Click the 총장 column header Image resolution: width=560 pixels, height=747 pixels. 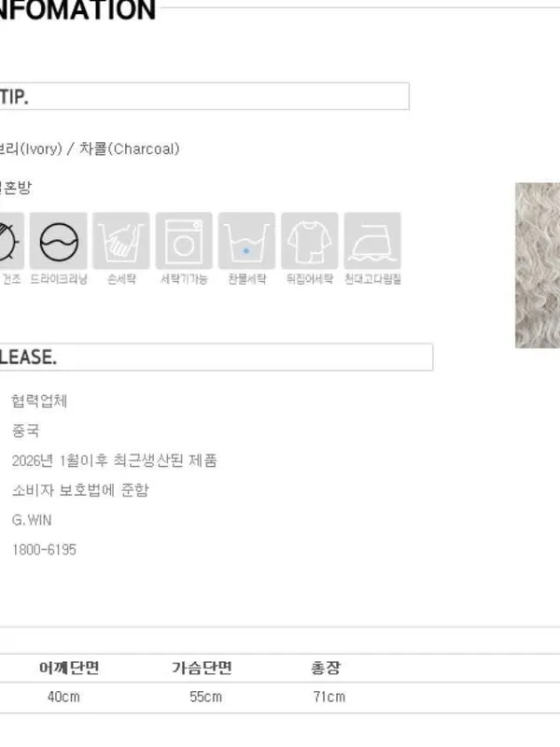(326, 668)
